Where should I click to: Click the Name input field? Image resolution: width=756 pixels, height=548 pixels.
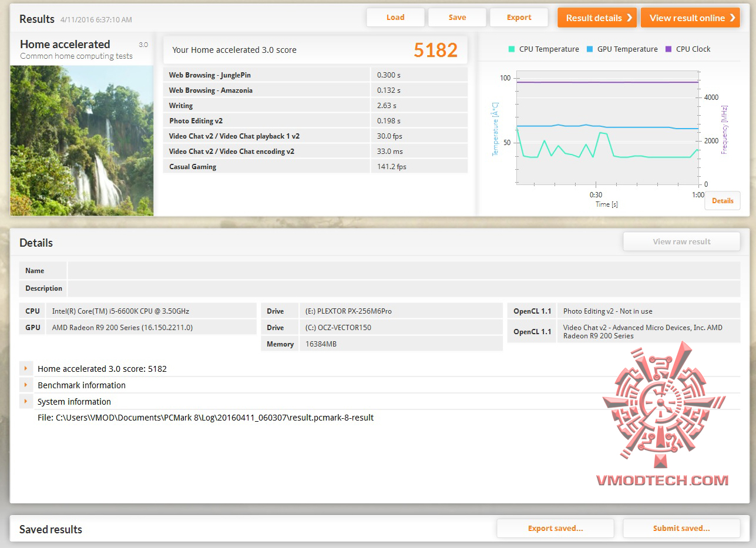pyautogui.click(x=404, y=271)
